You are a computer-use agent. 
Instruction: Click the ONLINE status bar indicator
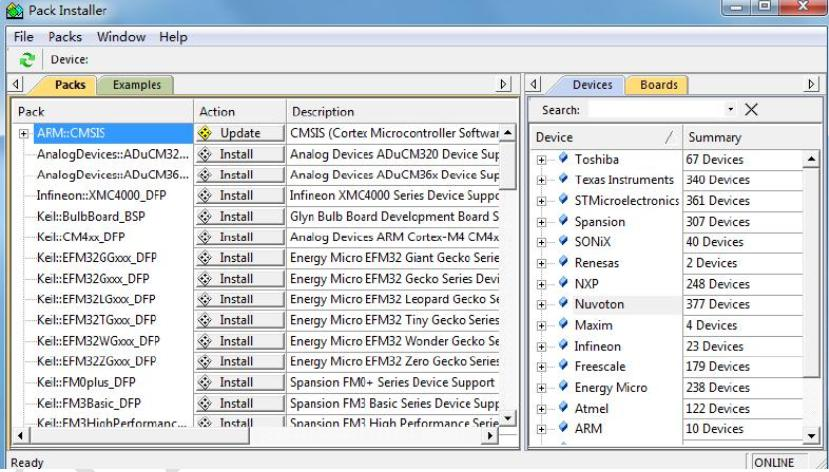pyautogui.click(x=776, y=462)
